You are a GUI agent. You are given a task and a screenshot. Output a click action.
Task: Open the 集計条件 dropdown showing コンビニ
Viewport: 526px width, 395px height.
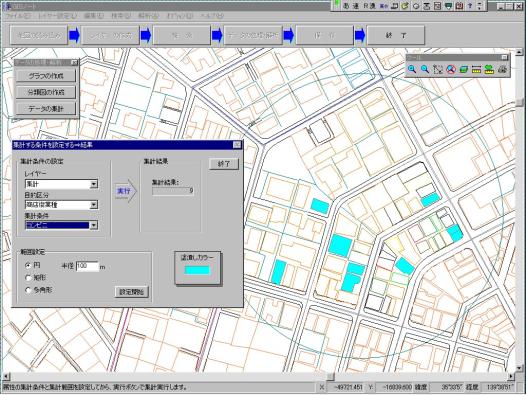tap(94, 225)
